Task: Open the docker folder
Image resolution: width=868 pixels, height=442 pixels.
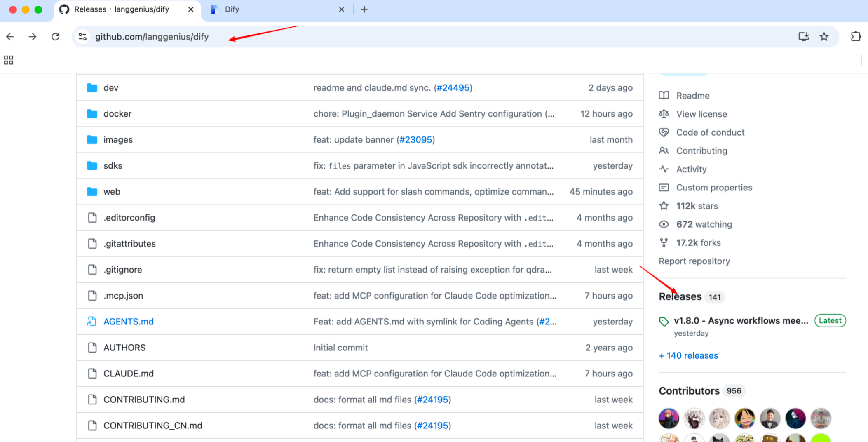Action: click(117, 114)
